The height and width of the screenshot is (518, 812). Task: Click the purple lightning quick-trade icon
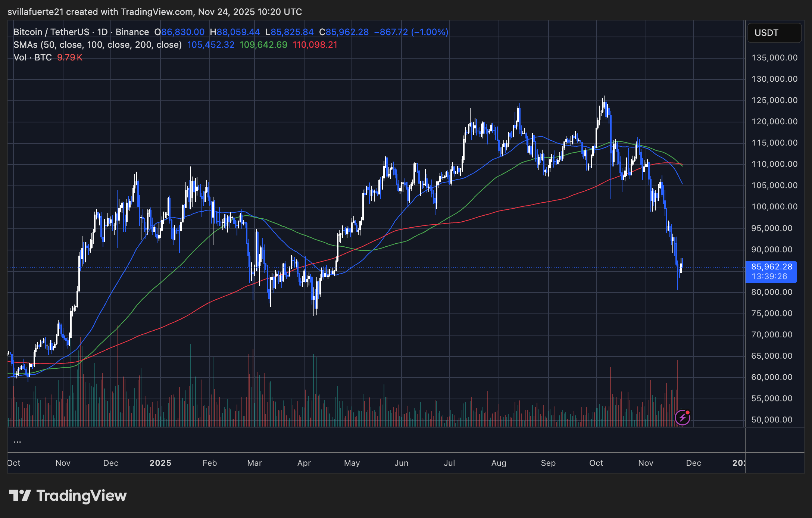(683, 417)
